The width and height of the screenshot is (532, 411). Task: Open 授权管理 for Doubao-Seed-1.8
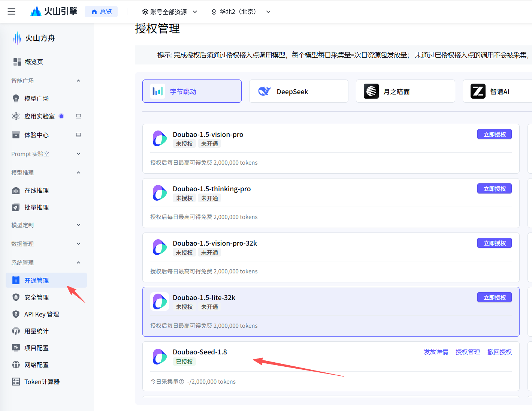click(468, 352)
